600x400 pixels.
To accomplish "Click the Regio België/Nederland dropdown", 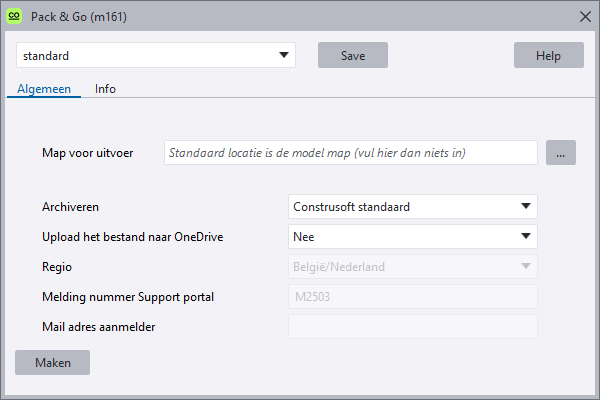I will [412, 267].
